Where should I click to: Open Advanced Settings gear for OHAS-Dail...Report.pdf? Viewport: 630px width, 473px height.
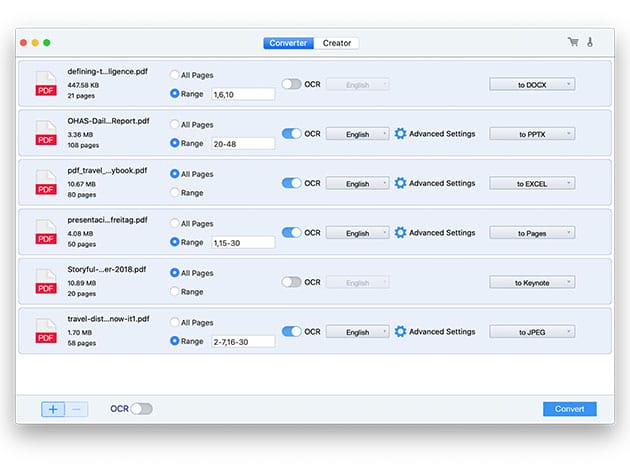[x=401, y=134]
